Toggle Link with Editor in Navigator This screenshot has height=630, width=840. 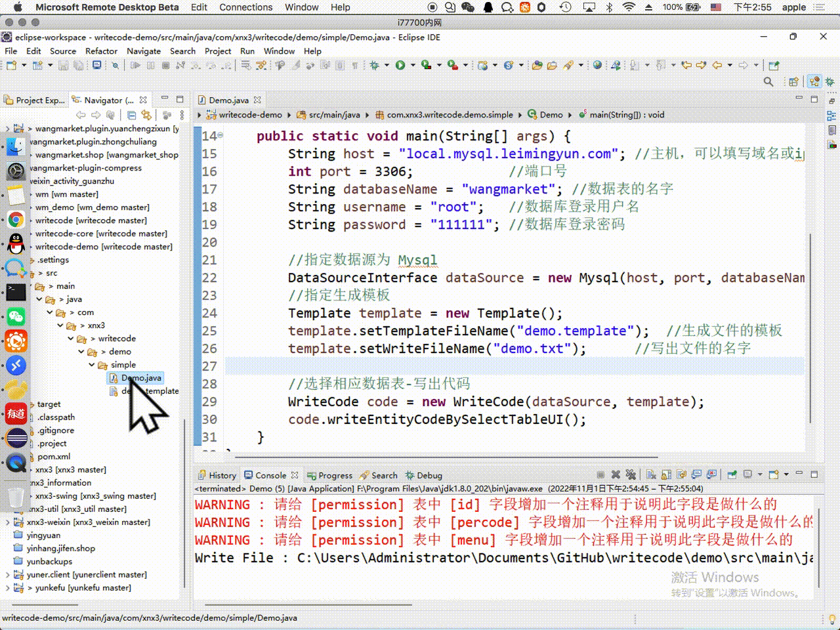click(x=146, y=115)
